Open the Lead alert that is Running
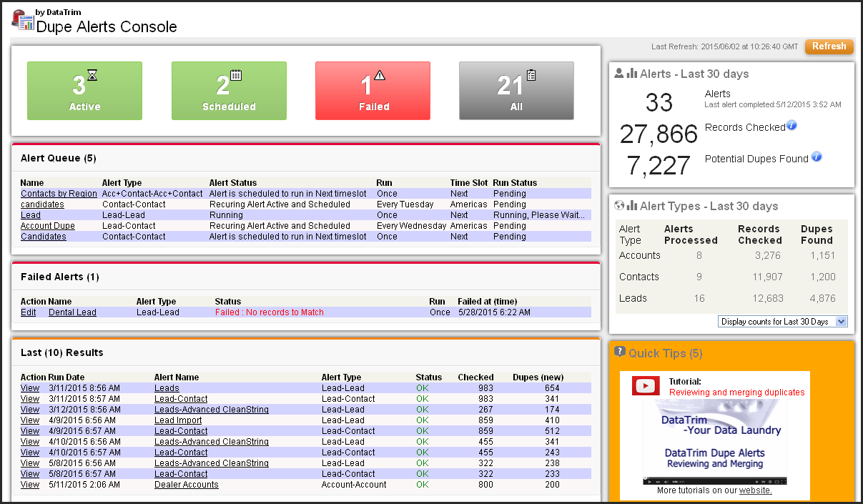Image resolution: width=863 pixels, height=504 pixels. [31, 215]
